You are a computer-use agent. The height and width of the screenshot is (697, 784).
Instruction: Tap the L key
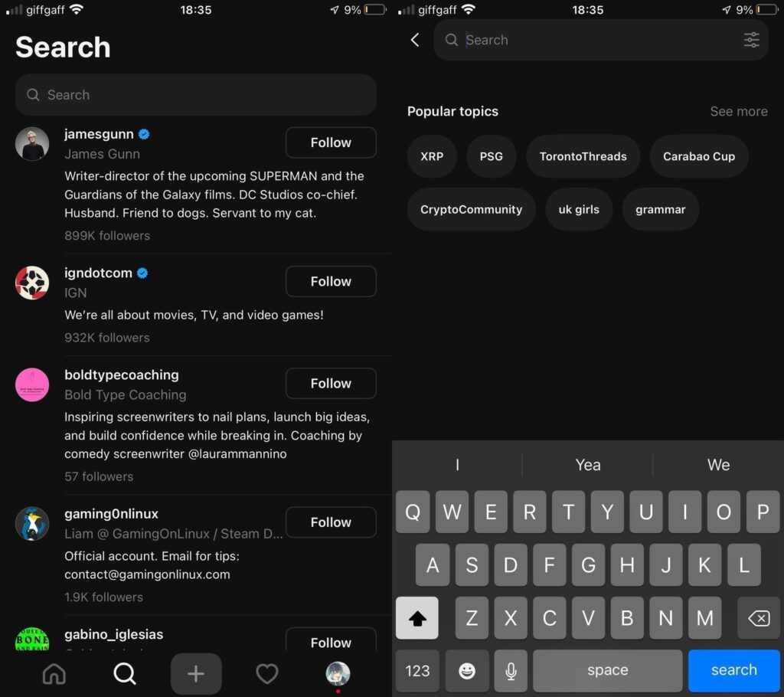click(744, 565)
